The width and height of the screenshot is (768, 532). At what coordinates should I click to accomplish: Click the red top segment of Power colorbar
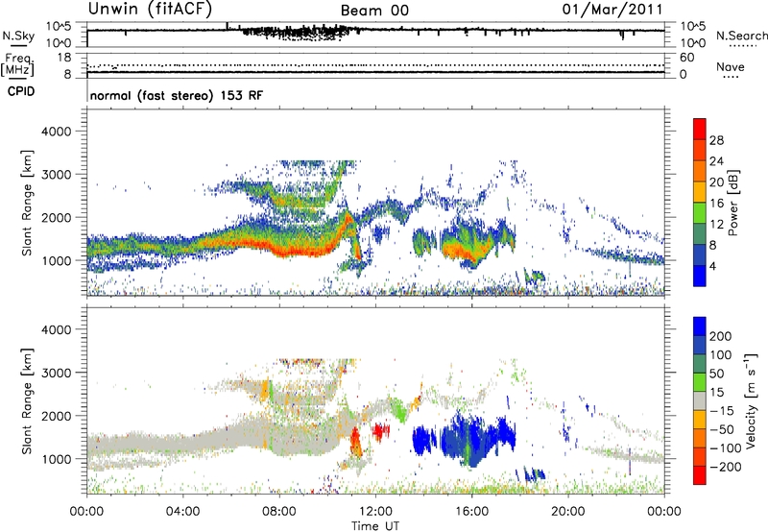tap(700, 129)
